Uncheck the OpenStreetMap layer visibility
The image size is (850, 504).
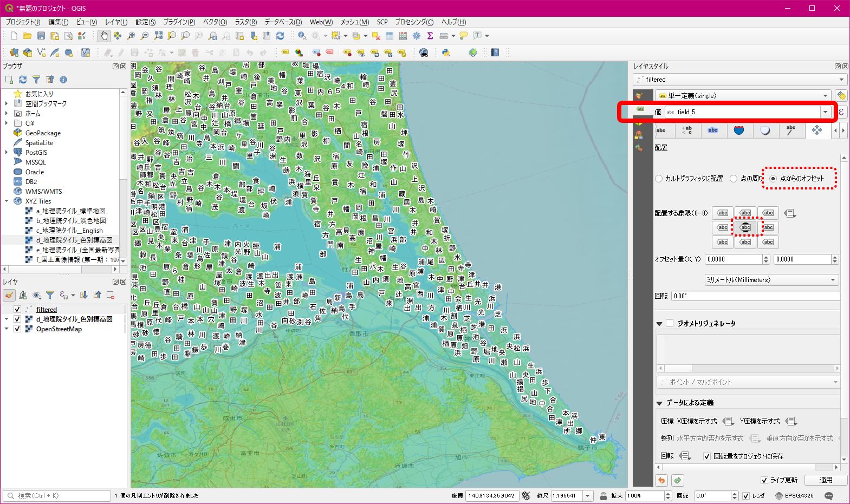coord(17,329)
